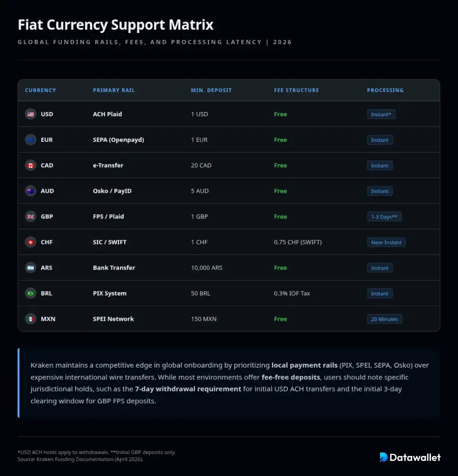
Task: Click the Brazilian flag icon for BRL
Action: click(31, 293)
